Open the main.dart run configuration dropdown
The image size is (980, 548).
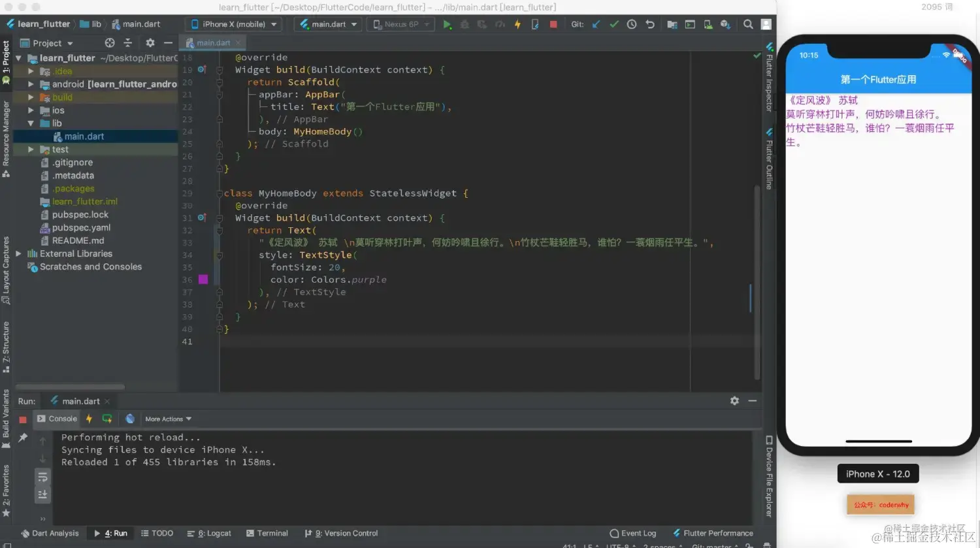(329, 24)
